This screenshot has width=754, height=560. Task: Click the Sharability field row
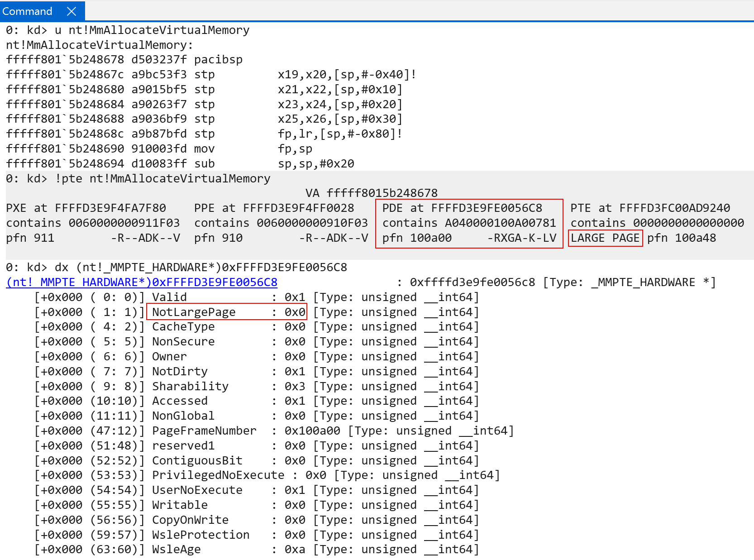[x=190, y=387]
